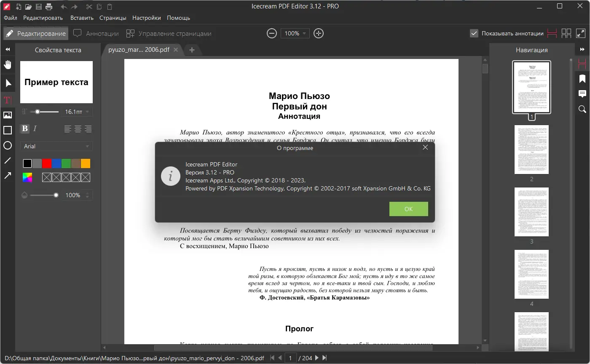Select the Line drawing tool
The image size is (590, 364).
[8, 161]
